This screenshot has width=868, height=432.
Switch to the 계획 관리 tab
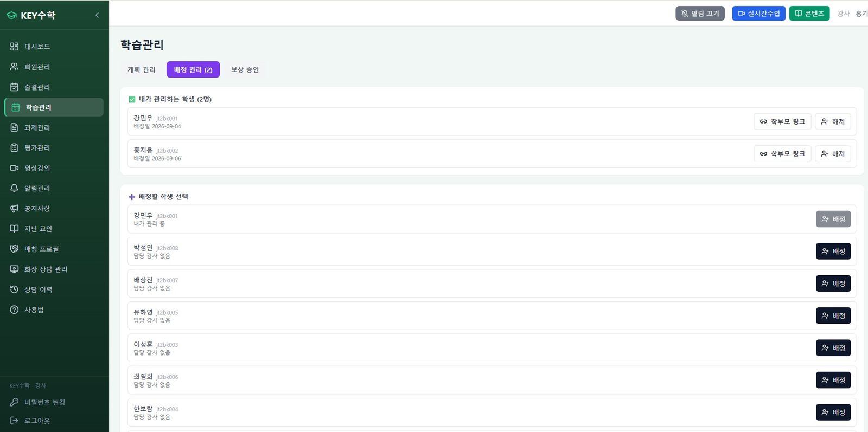click(x=141, y=69)
